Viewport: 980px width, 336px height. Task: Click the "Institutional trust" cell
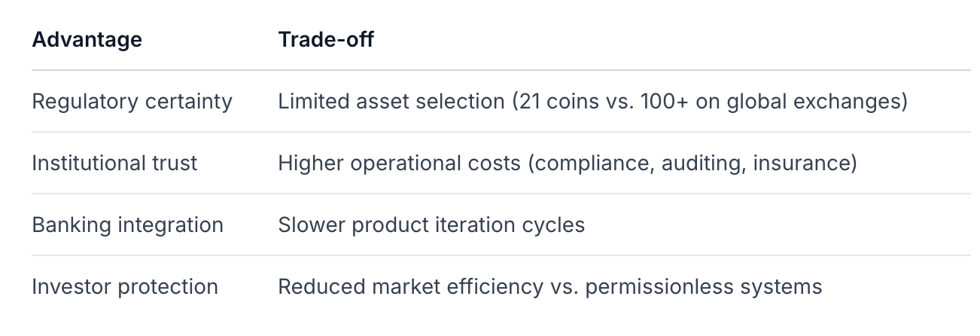point(114,163)
